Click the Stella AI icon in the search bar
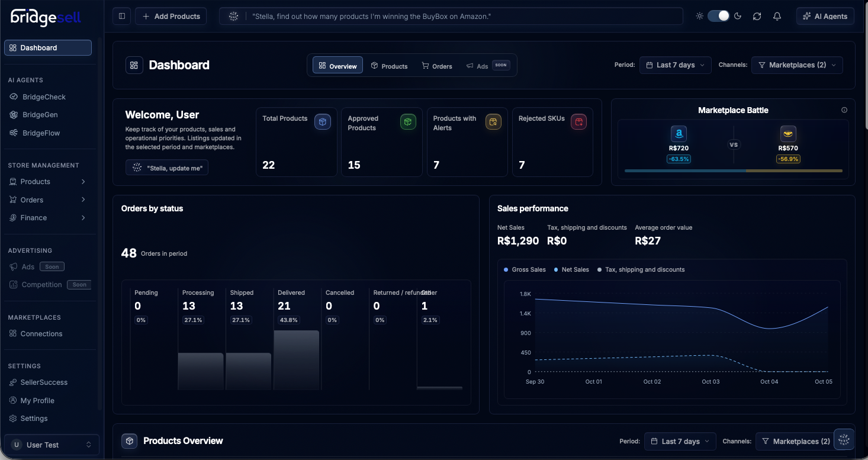This screenshot has height=460, width=868. (x=234, y=17)
